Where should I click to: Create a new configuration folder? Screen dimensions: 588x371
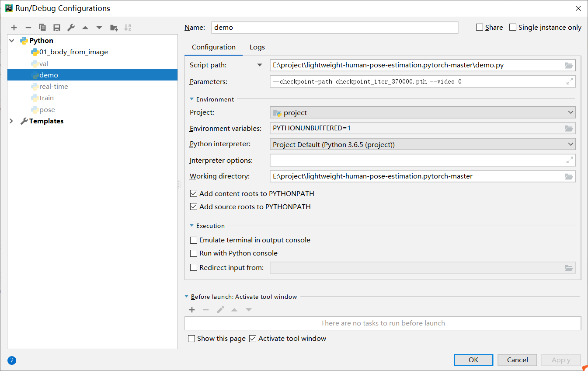[114, 27]
